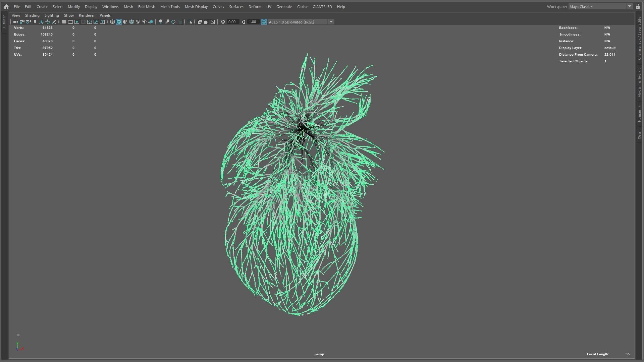Switch to Wireframe display cube icon
The height and width of the screenshot is (362, 644).
112,22
